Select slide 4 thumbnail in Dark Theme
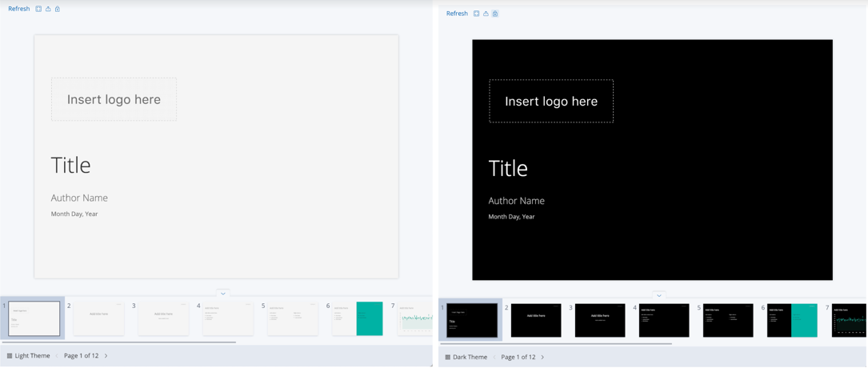 (664, 320)
